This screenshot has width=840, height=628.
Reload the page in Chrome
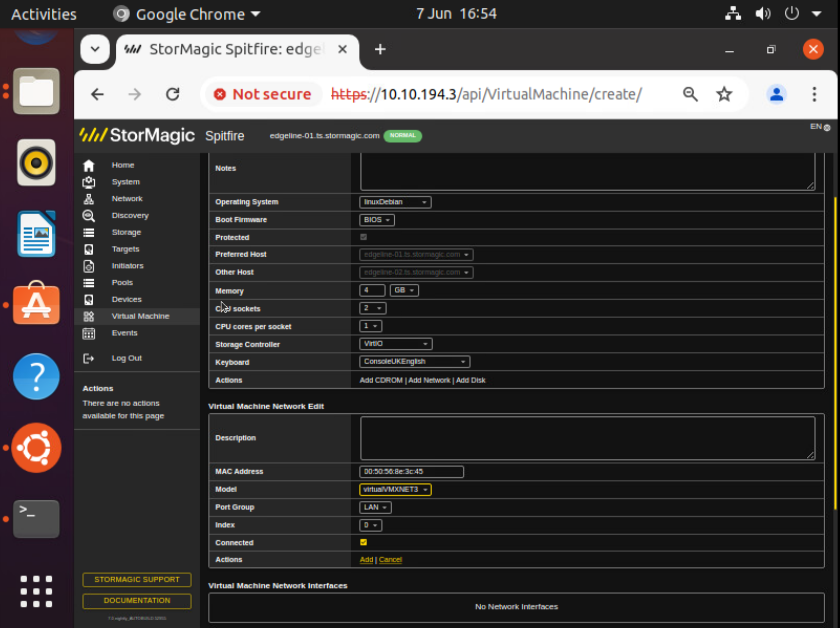pos(173,94)
